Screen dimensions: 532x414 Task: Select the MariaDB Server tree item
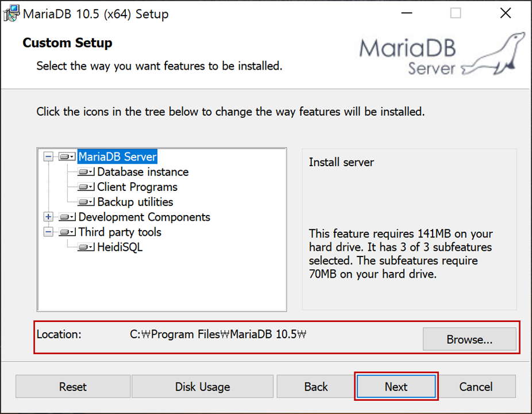pos(117,156)
